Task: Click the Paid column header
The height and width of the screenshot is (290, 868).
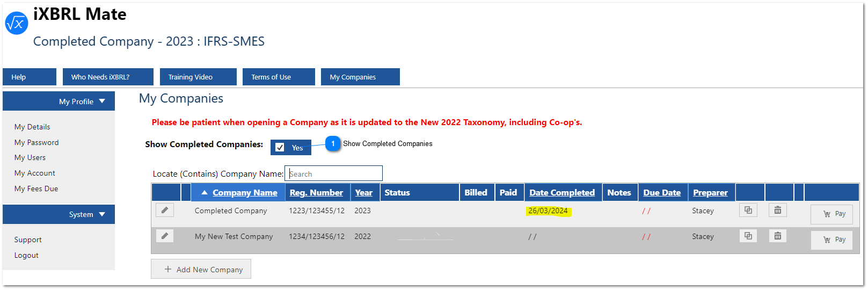Action: click(508, 192)
